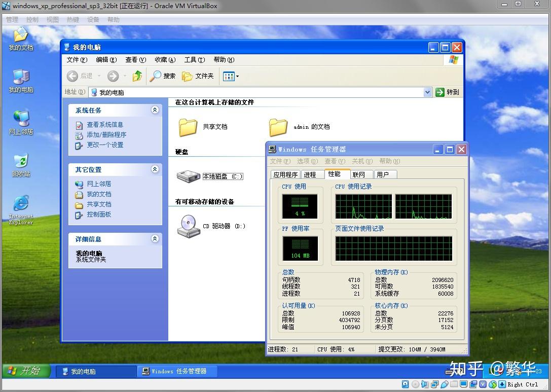
Task: Switch to the 应用程序 tab
Action: tap(285, 175)
